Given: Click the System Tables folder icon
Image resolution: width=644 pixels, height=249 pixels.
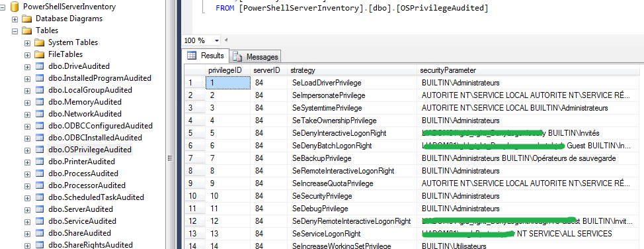Looking at the screenshot, I should click(40, 42).
